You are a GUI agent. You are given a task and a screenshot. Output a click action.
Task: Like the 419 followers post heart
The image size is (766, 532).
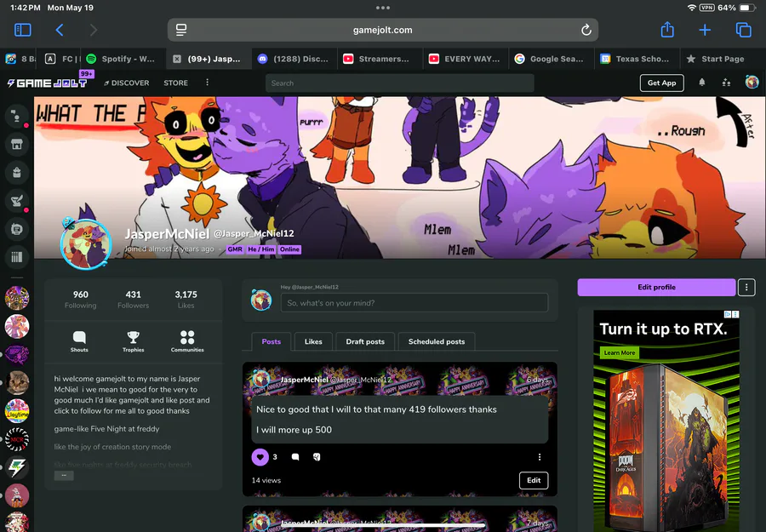tap(260, 457)
